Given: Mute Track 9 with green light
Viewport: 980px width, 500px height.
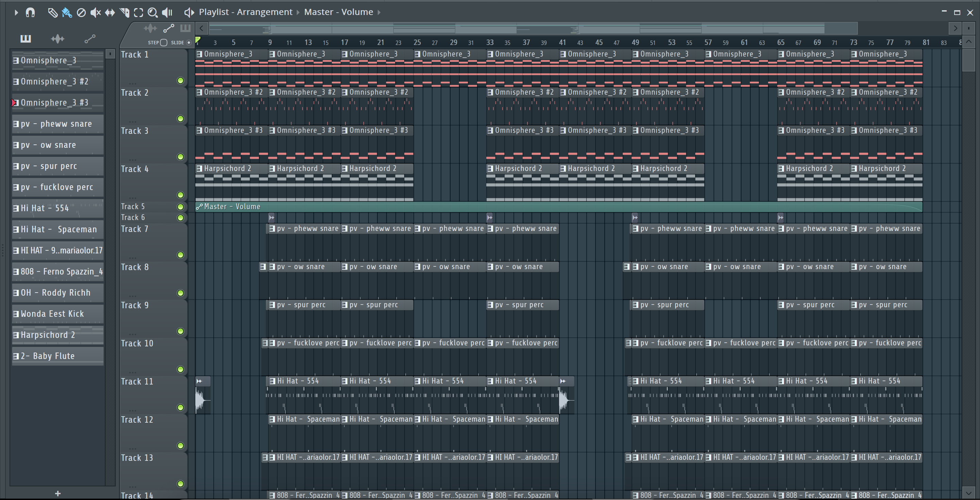Looking at the screenshot, I should [x=180, y=331].
